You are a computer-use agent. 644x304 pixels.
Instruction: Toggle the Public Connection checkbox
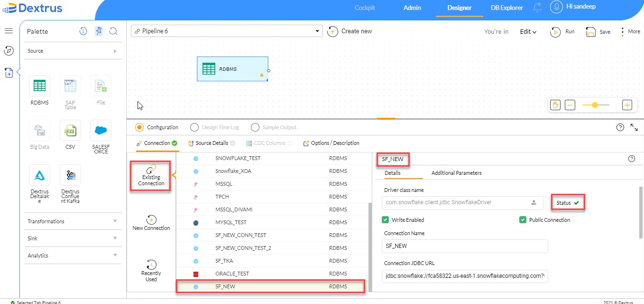click(523, 220)
